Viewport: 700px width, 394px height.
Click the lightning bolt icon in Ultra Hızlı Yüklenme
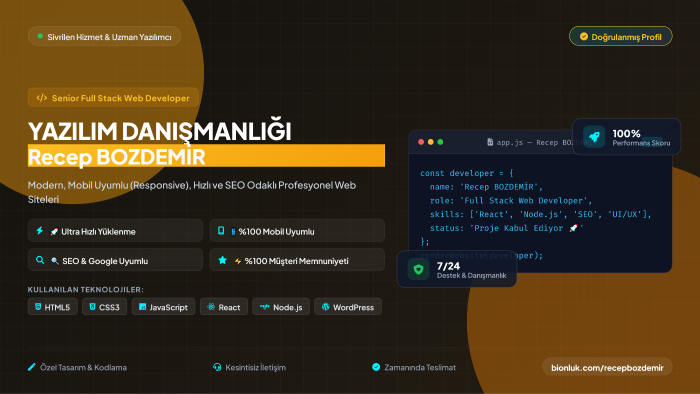[40, 231]
